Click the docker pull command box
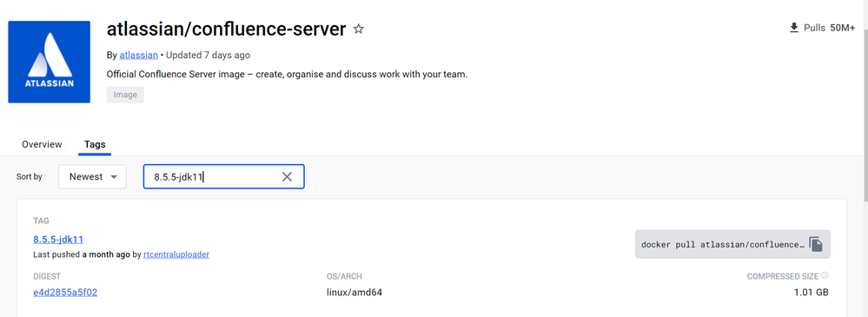The height and width of the screenshot is (317, 868). pos(732,244)
